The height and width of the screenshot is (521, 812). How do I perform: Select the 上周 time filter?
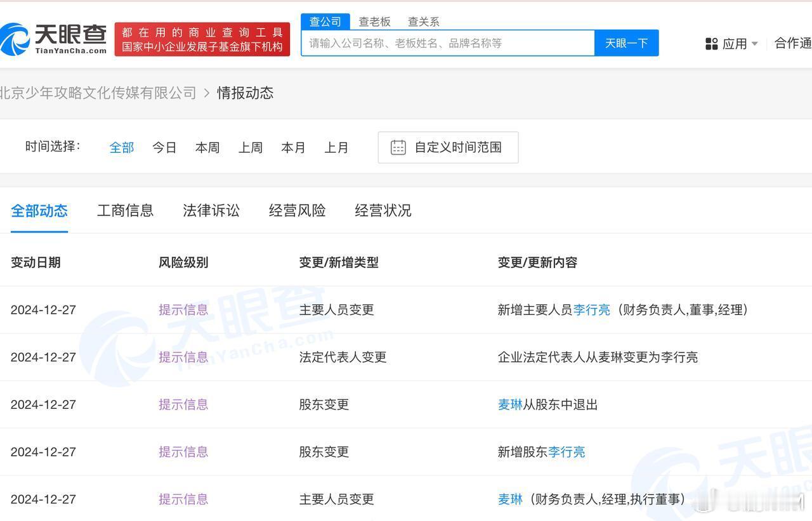(x=251, y=148)
